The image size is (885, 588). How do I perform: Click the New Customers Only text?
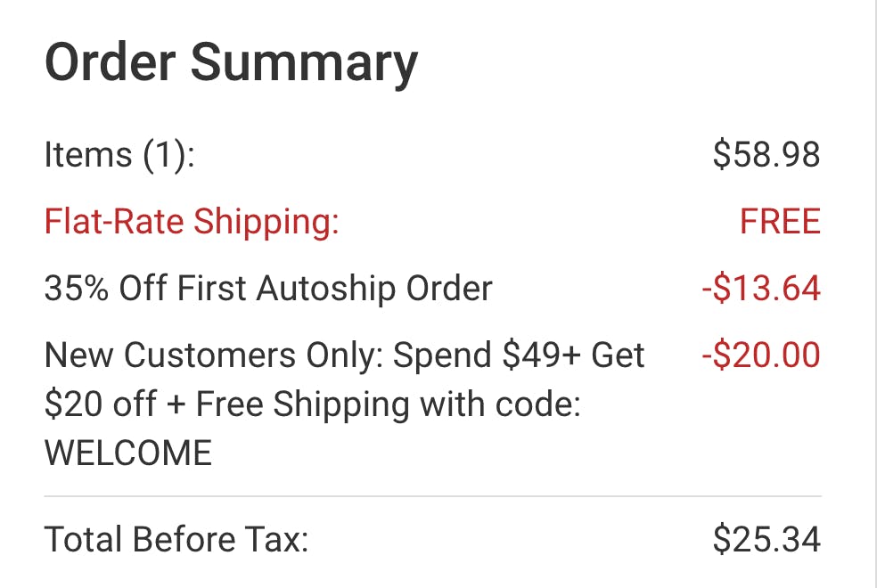215,355
